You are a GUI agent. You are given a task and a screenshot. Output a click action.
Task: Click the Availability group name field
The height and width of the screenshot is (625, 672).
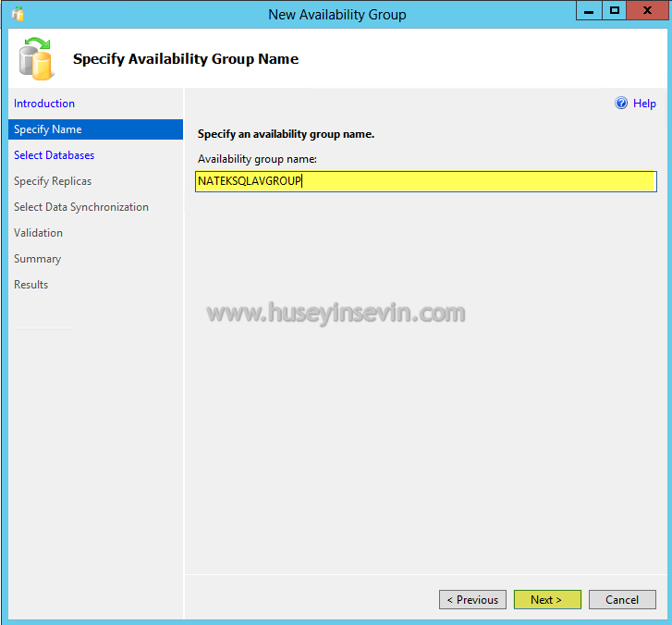click(x=425, y=181)
